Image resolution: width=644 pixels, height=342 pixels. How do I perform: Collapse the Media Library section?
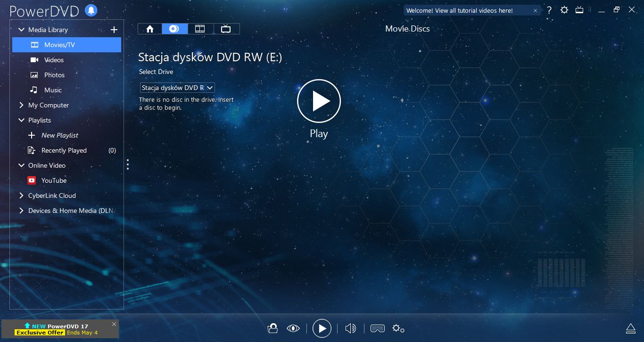click(21, 30)
